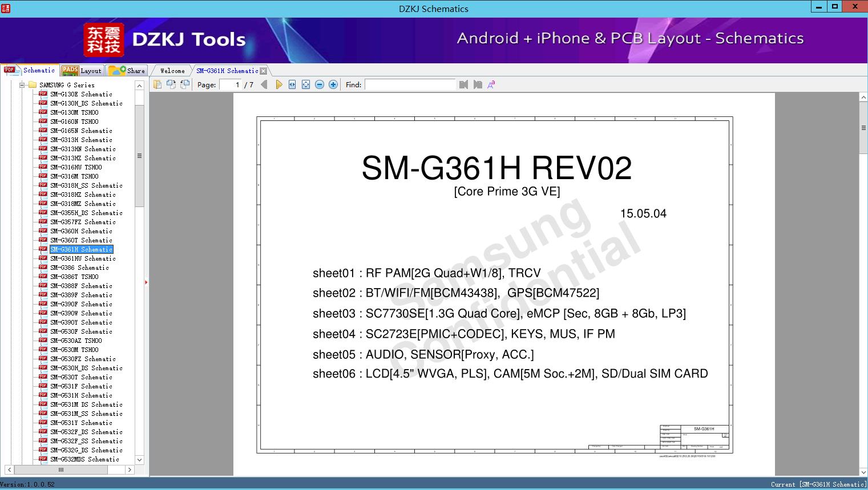868x490 pixels.
Task: Click the PDF icon beside SM-G530F Schematic
Action: 43,331
